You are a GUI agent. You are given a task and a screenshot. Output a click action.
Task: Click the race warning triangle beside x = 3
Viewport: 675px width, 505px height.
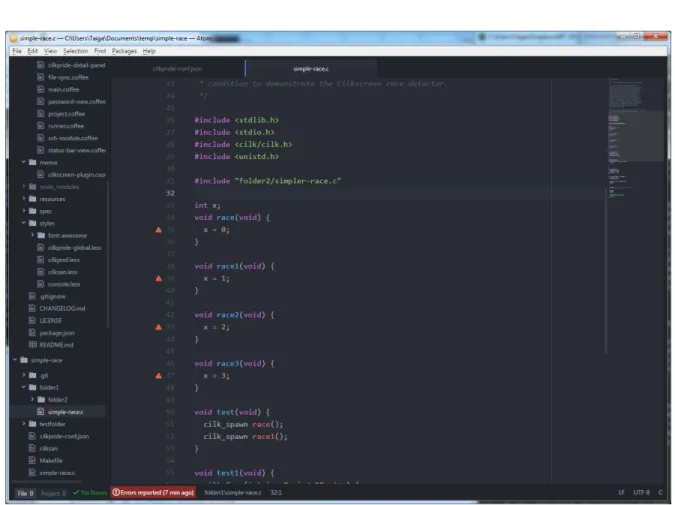pos(158,376)
